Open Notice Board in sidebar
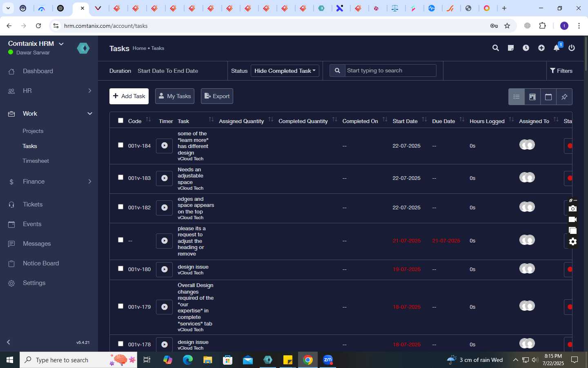 tap(41, 263)
